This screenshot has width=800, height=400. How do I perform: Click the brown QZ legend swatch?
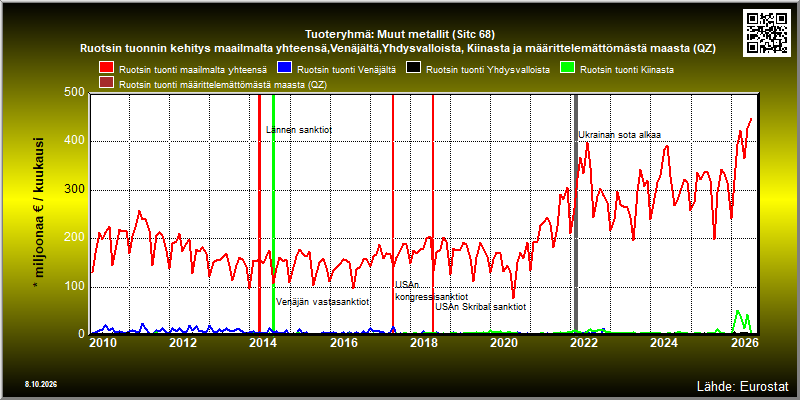pyautogui.click(x=107, y=83)
